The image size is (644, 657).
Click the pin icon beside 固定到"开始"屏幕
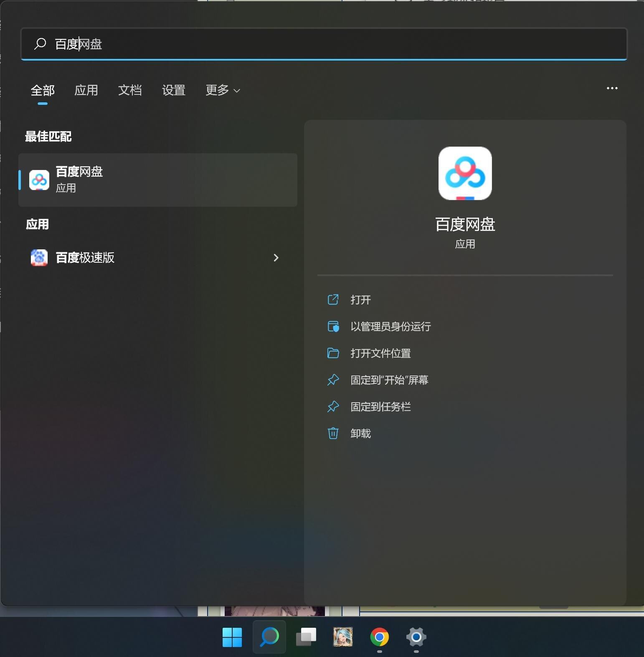coord(333,380)
